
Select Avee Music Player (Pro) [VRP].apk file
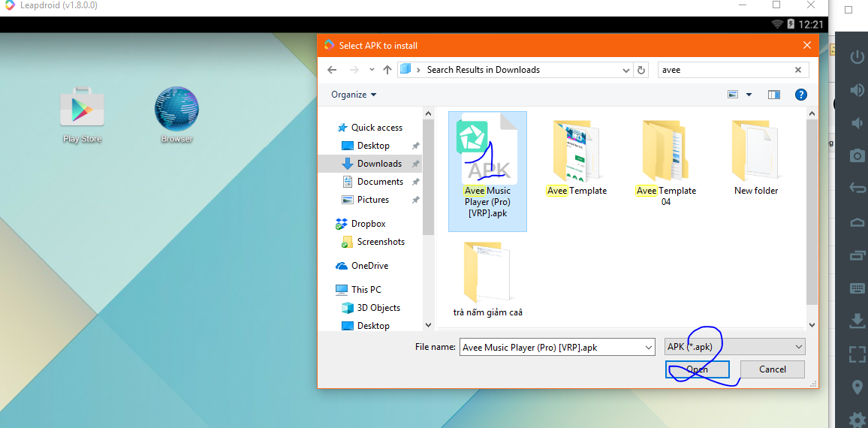(x=488, y=171)
